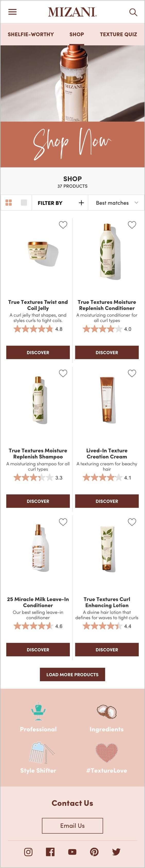This screenshot has width=145, height=868.
Task: Switch to single-column list view
Action: coord(24,203)
